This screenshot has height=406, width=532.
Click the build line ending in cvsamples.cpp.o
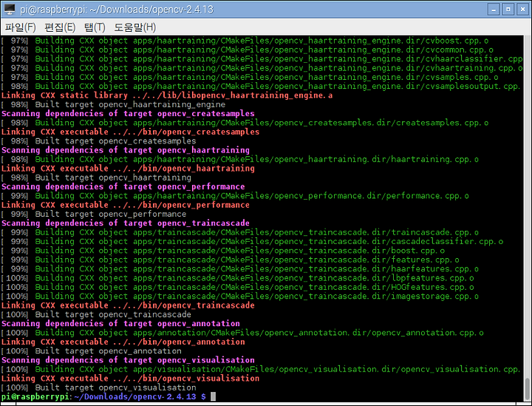250,78
